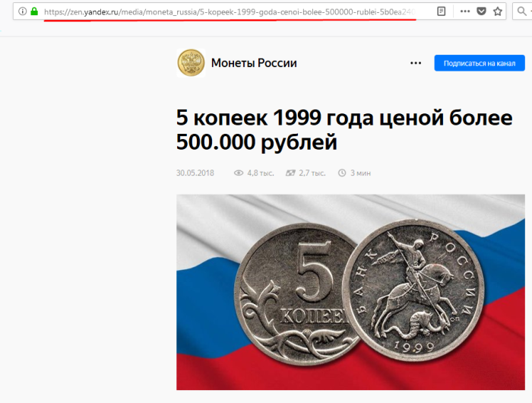Open channel options three-dot menu
Image resolution: width=532 pixels, height=403 pixels.
[416, 63]
